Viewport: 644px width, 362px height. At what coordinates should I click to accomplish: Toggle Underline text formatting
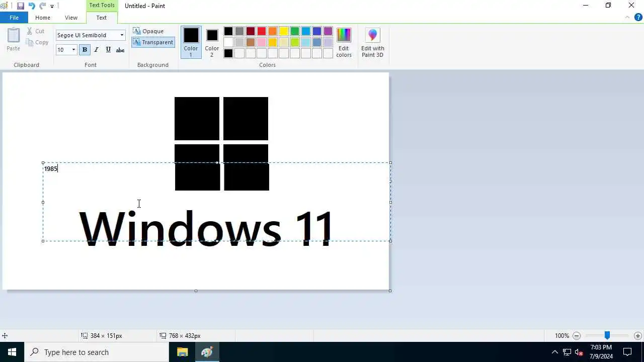click(108, 50)
